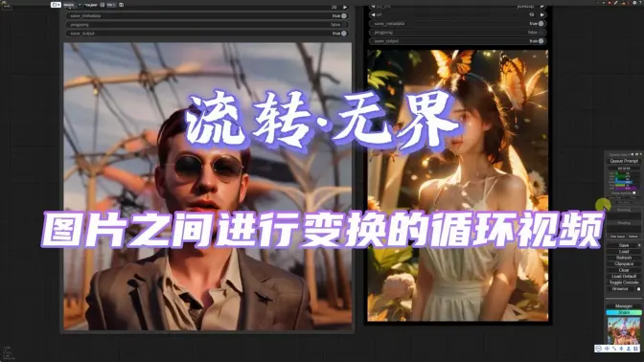644x362 pixels.
Task: Increase crf value with right arrow
Action: tap(542, 14)
